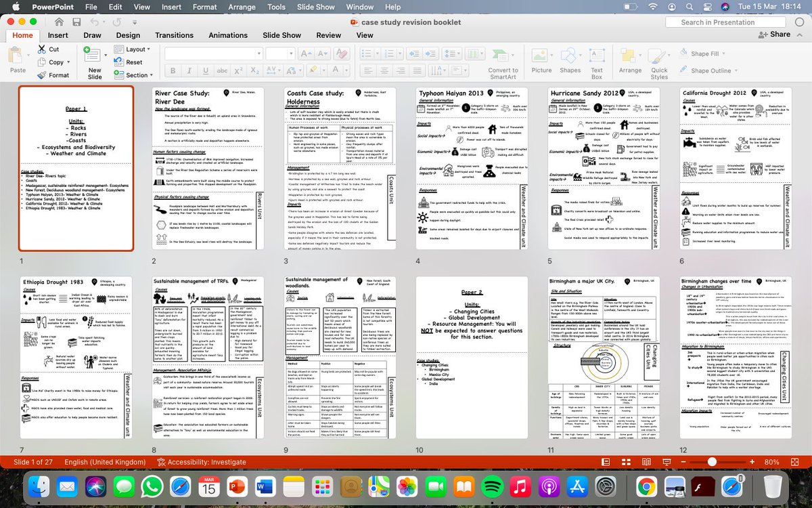This screenshot has height=508, width=812.
Task: Toggle center text alignment
Action: click(x=384, y=70)
